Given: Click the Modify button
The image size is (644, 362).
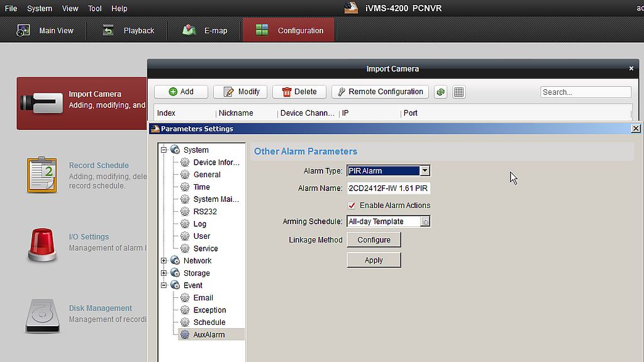Looking at the screenshot, I should pos(240,92).
